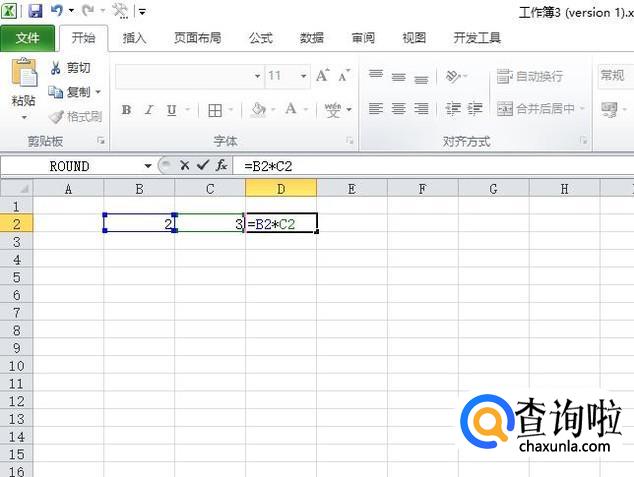Open the 对齐方式 dialog launcher
634x477 pixels.
click(583, 141)
